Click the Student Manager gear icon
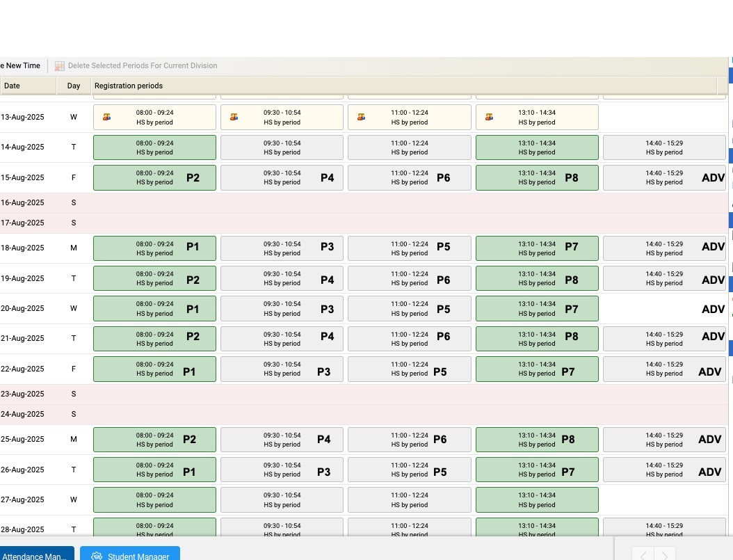Image resolution: width=733 pixels, height=560 pixels. (97, 556)
